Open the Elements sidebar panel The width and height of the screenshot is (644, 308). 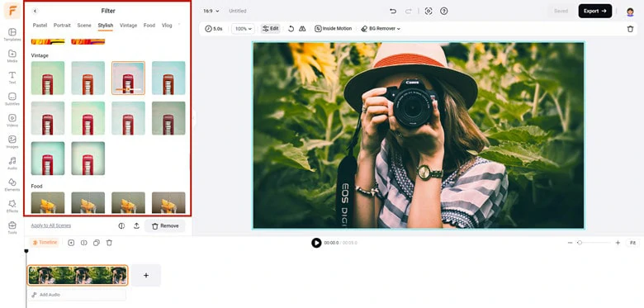(x=12, y=184)
